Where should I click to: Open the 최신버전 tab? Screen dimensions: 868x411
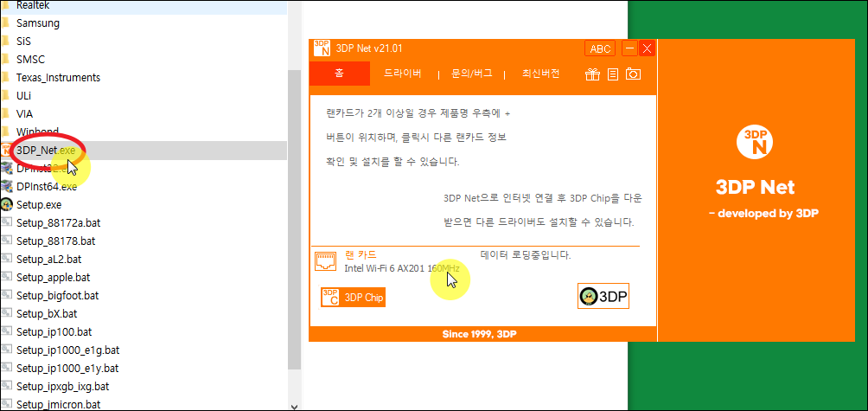click(541, 74)
